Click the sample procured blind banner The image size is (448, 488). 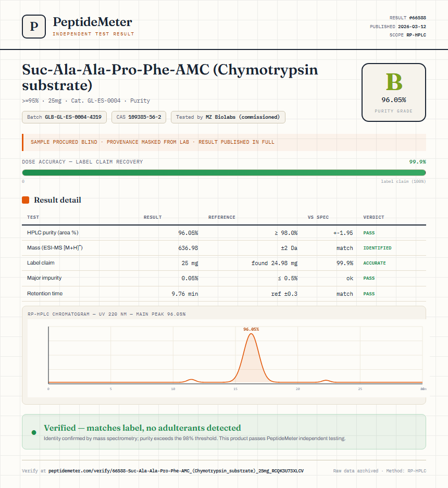coord(224,142)
